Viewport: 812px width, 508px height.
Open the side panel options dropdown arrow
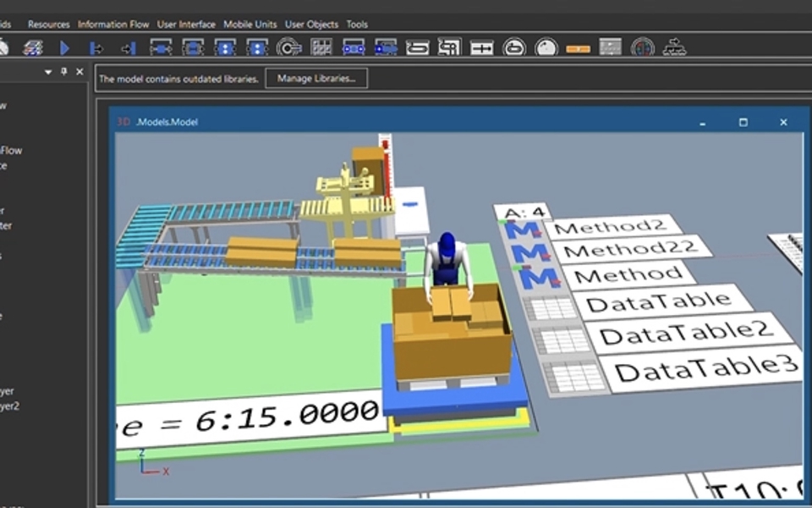pos(48,72)
